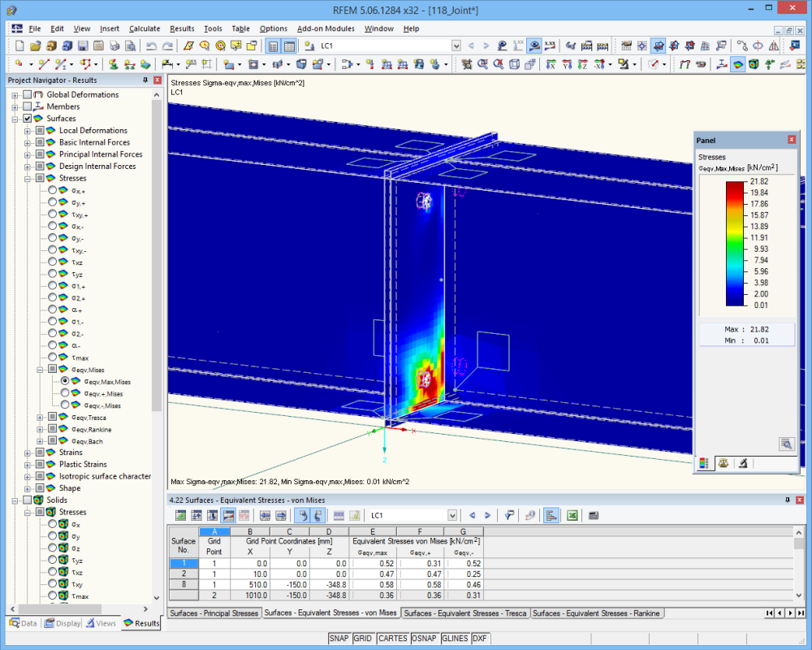Image resolution: width=812 pixels, height=650 pixels.
Task: Click the colored result bars table icon
Action: click(x=551, y=515)
